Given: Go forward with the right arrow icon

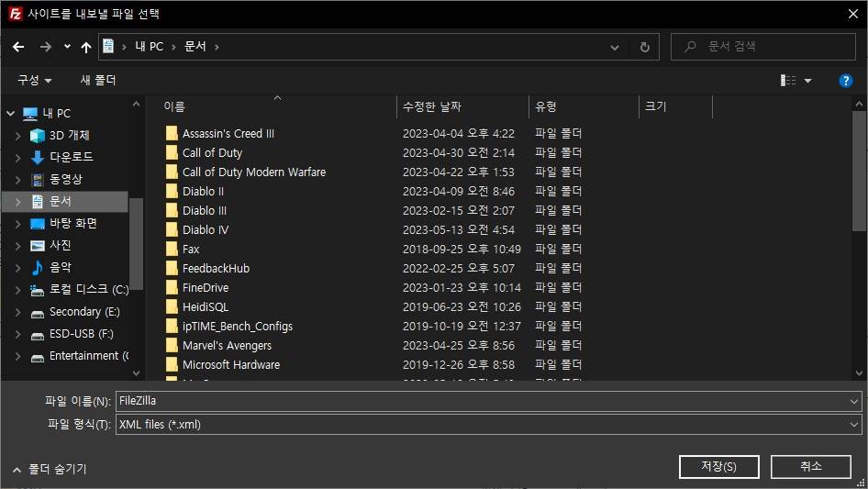Looking at the screenshot, I should (45, 47).
